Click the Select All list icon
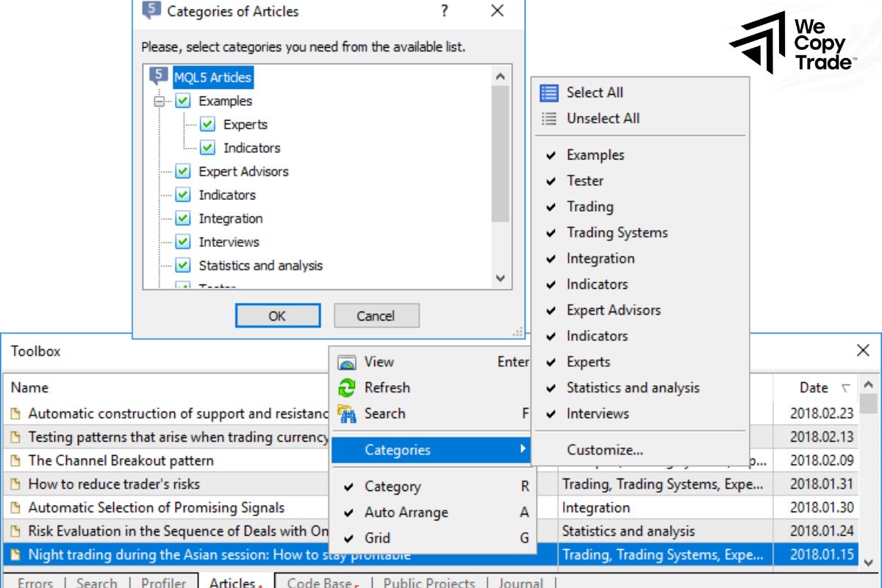882x588 pixels. [549, 93]
